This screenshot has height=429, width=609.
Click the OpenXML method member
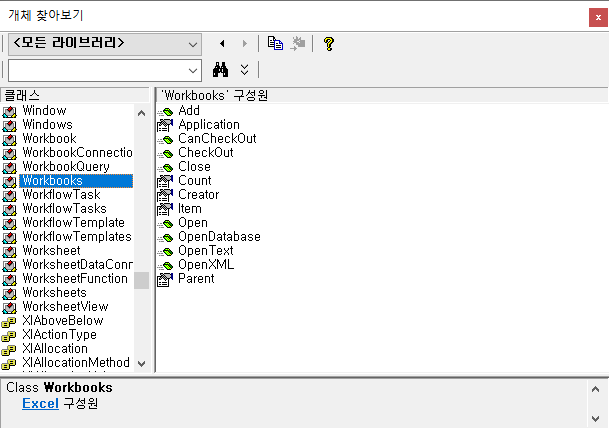[206, 264]
